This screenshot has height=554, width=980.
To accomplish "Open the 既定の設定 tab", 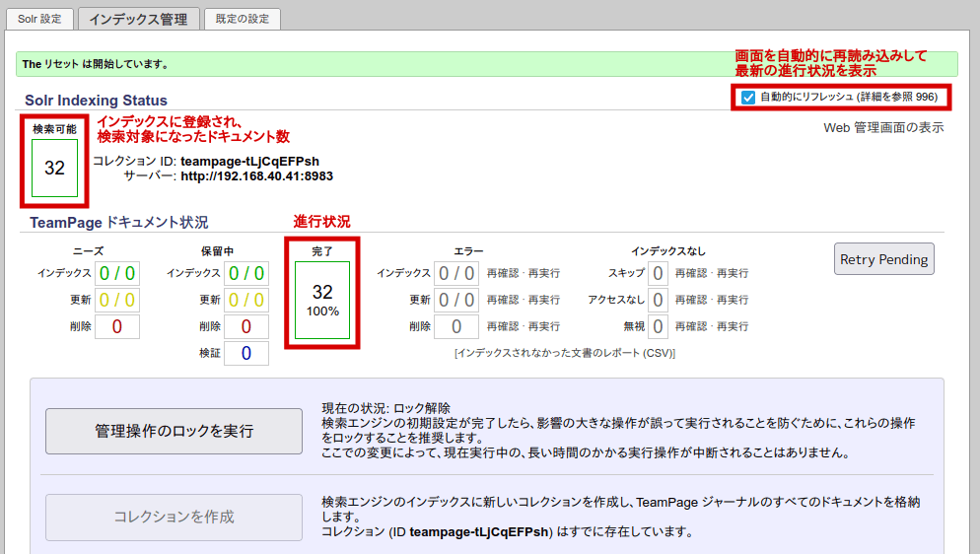I will point(243,19).
